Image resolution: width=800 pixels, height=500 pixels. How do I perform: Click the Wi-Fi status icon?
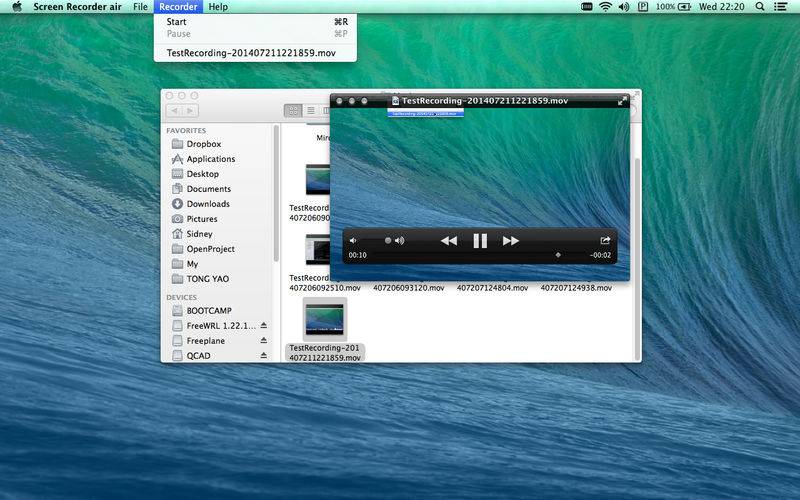tap(605, 7)
